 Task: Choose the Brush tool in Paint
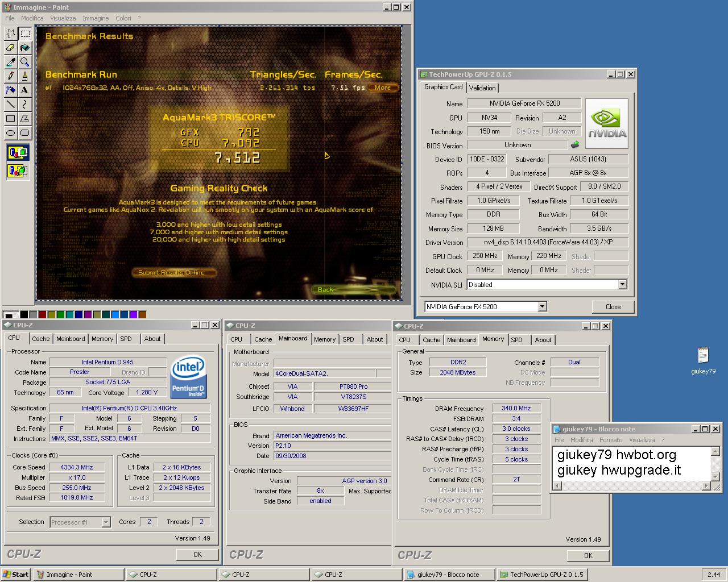click(x=24, y=76)
